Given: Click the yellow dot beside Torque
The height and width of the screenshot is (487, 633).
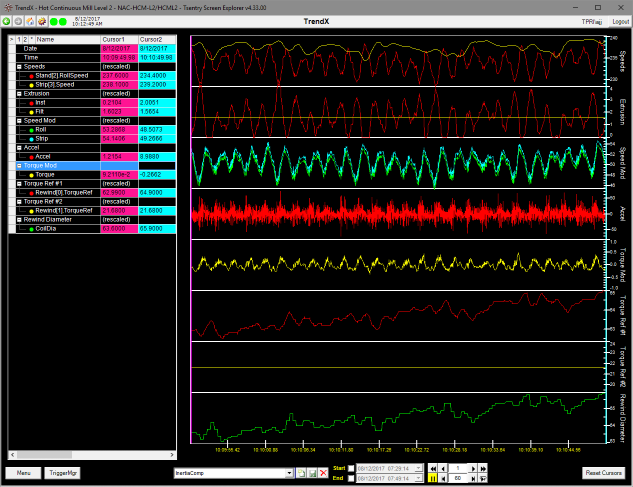Looking at the screenshot, I should [x=31, y=175].
